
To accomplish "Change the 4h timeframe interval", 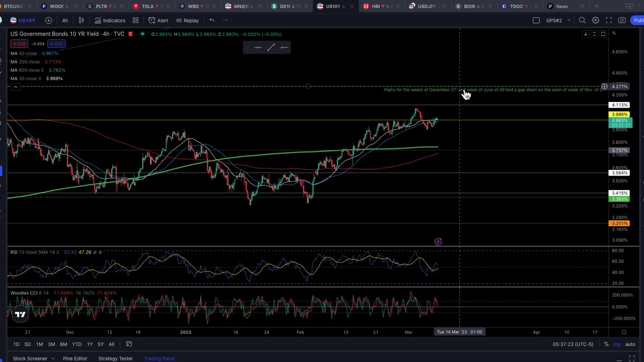I will pos(65,20).
